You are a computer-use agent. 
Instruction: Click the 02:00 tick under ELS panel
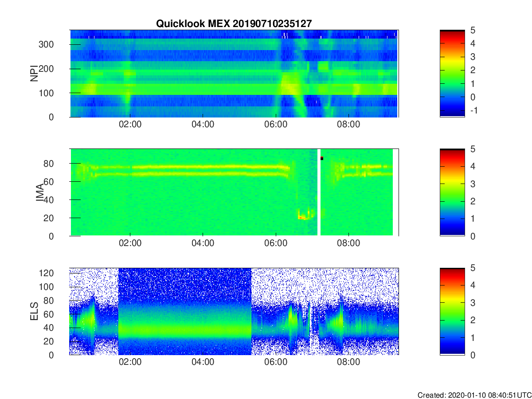click(x=130, y=362)
